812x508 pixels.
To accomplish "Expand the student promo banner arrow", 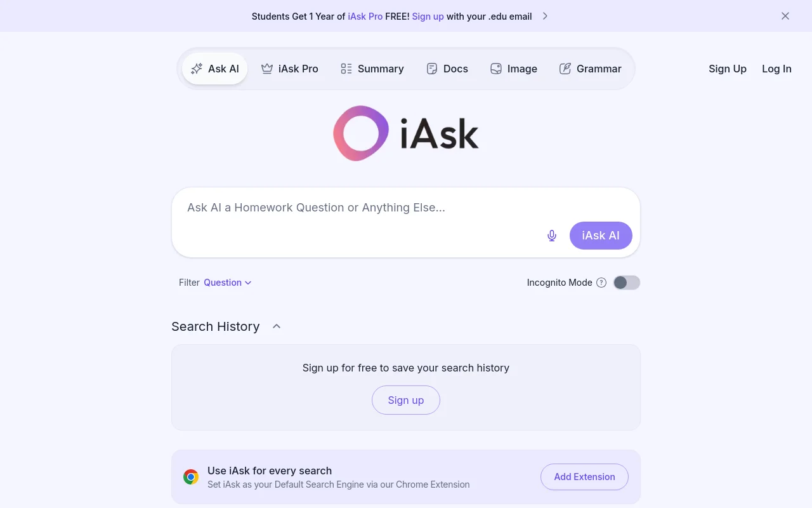I will point(544,16).
